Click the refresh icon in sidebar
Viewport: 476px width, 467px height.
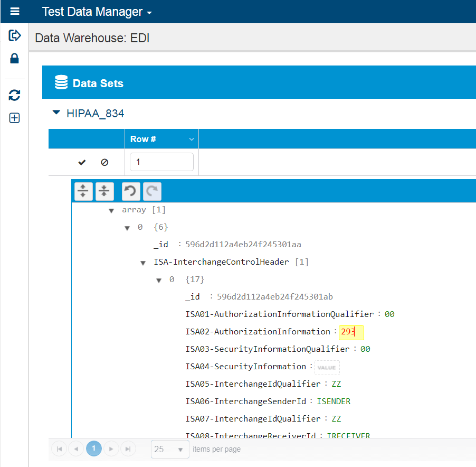tap(15, 95)
